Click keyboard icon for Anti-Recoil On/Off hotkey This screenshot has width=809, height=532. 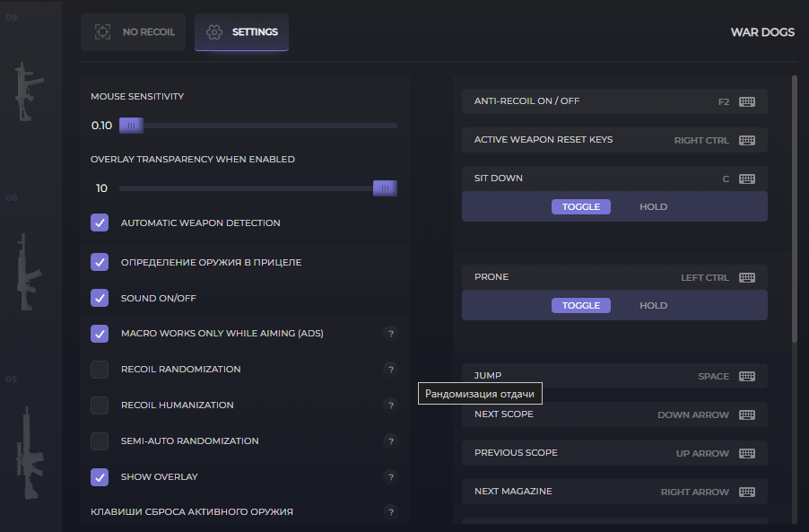[x=746, y=101]
